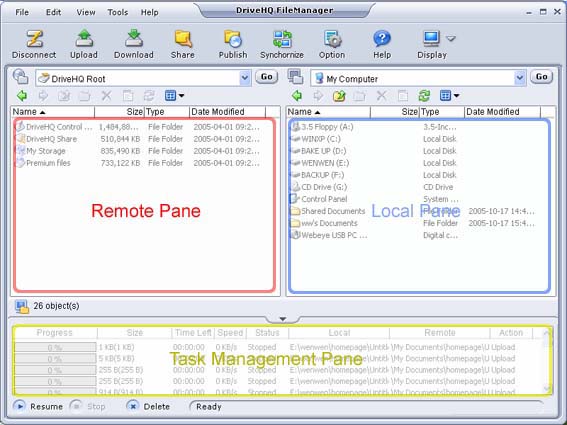Open the Share tool

[x=183, y=39]
